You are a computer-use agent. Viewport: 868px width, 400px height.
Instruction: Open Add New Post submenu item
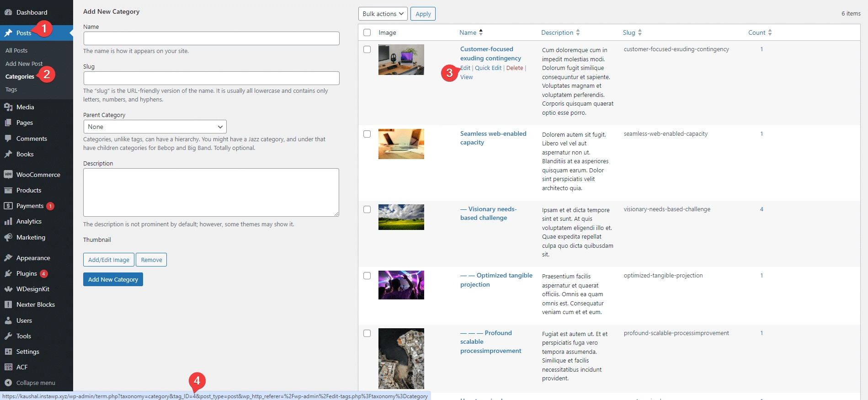pos(24,64)
